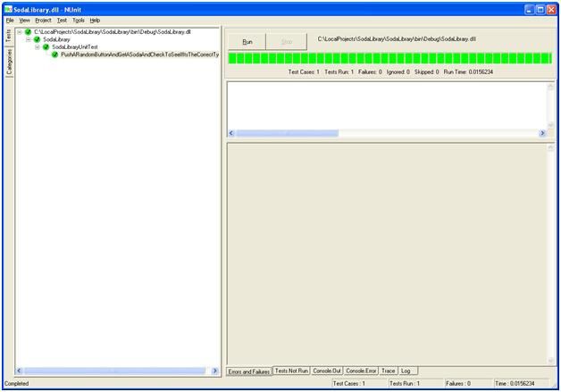This screenshot has height=392, width=561.
Task: Click the green pass icon of PushARandomButton test
Action: [x=54, y=54]
